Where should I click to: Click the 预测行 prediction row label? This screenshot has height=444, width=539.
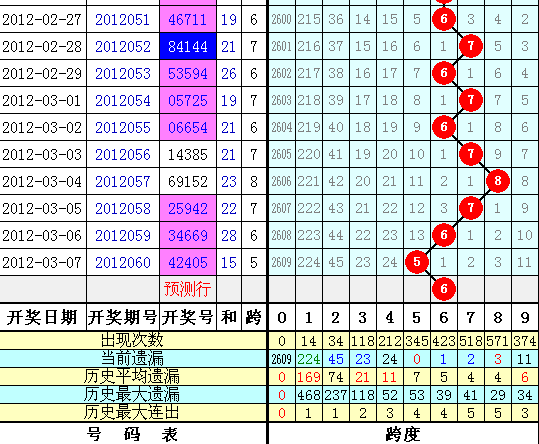point(187,289)
